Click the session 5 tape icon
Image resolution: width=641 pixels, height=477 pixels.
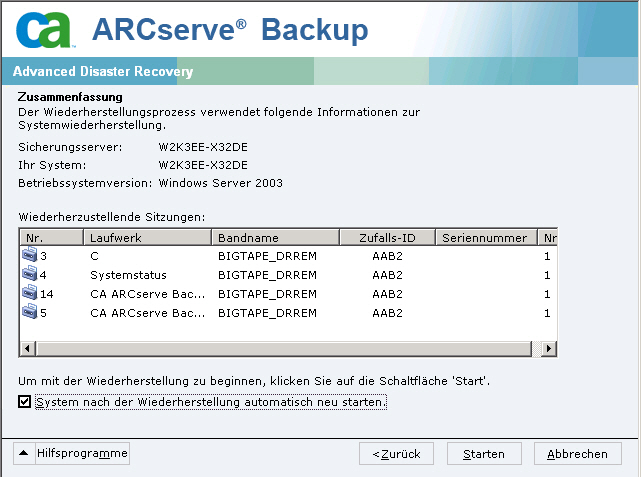(x=29, y=313)
